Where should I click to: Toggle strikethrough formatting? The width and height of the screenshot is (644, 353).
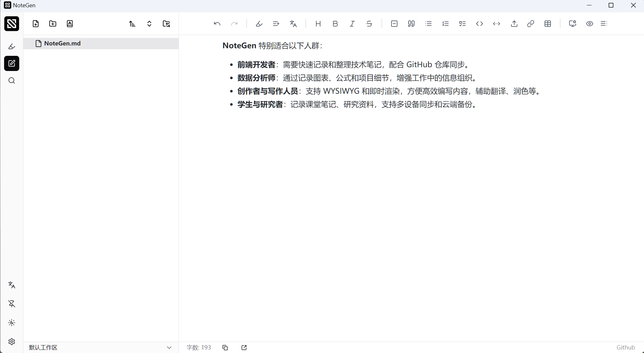point(369,24)
